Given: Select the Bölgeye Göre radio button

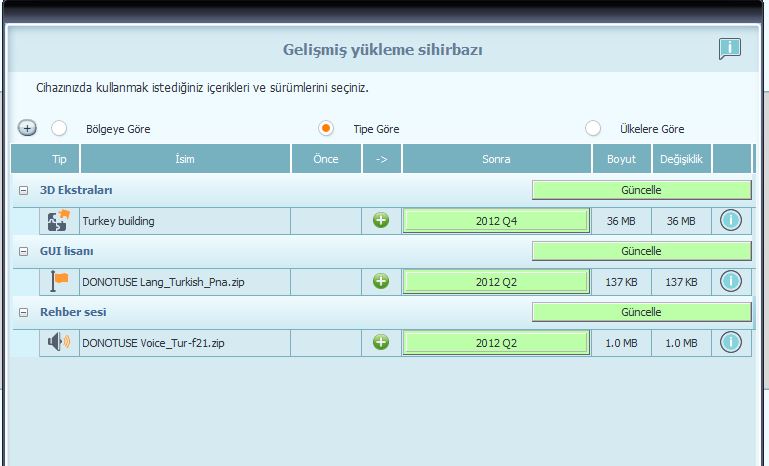Looking at the screenshot, I should (x=59, y=128).
